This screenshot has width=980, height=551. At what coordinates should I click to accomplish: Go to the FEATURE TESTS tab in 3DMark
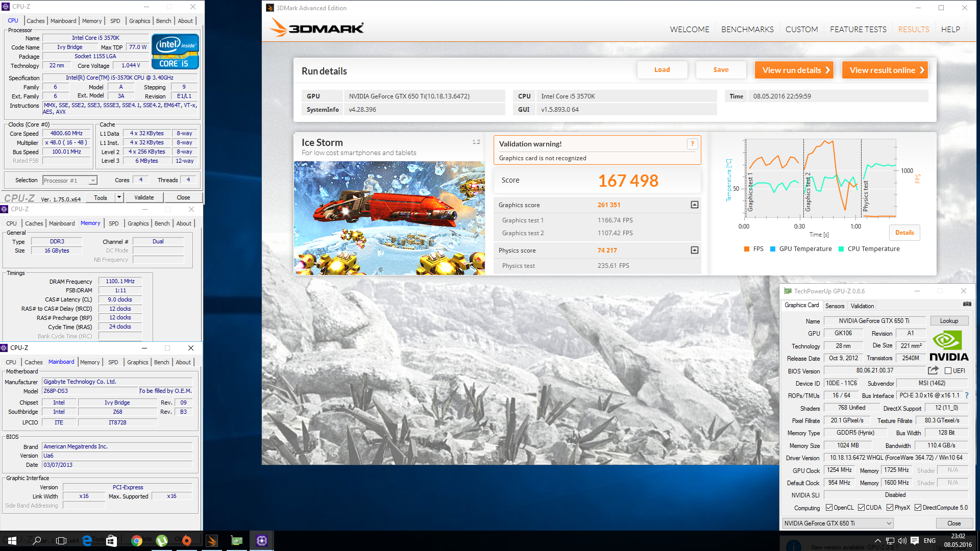pyautogui.click(x=858, y=30)
